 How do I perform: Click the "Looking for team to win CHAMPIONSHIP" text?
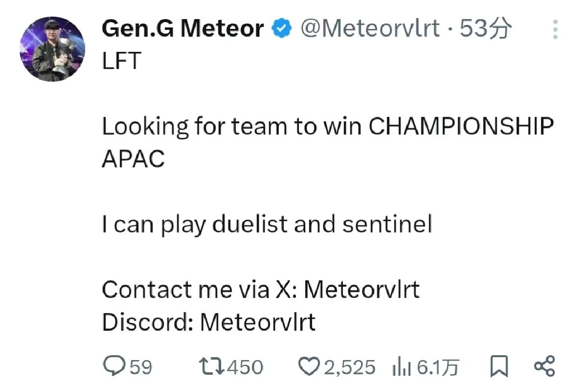327,126
